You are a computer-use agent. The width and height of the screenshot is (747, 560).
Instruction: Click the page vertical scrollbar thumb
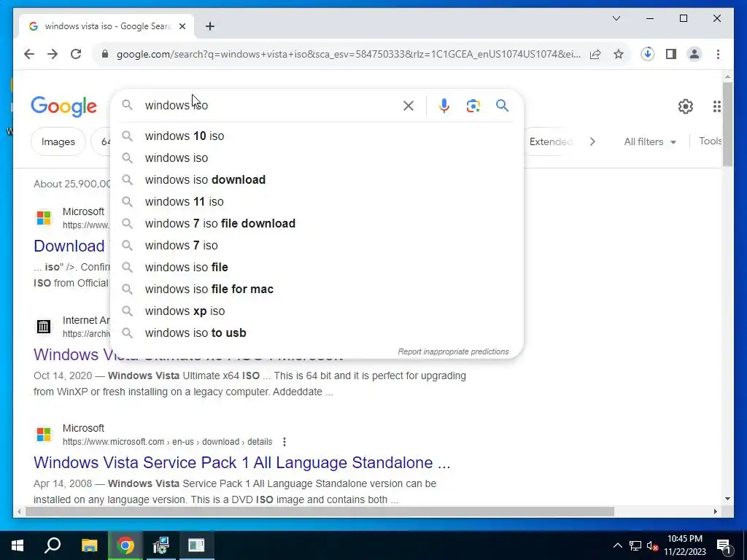727,124
